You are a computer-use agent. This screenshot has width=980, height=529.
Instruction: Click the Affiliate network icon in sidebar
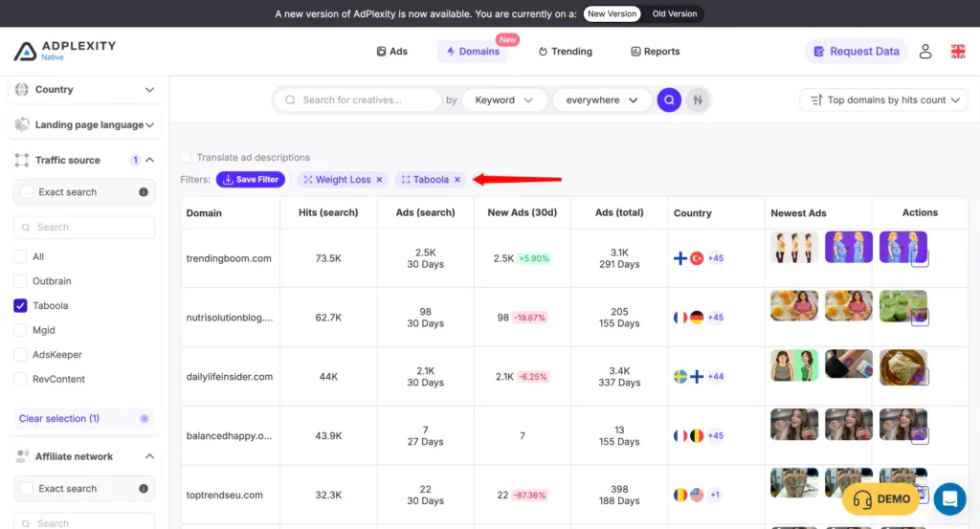point(22,456)
